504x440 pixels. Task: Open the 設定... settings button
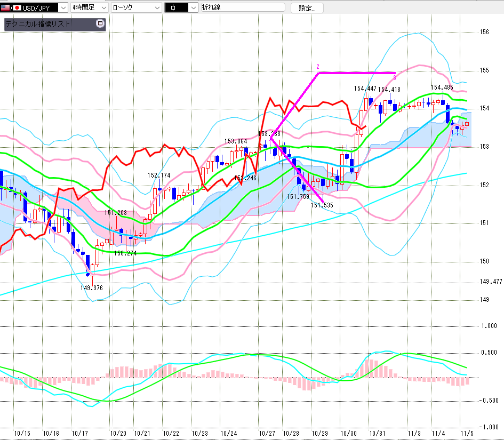307,8
